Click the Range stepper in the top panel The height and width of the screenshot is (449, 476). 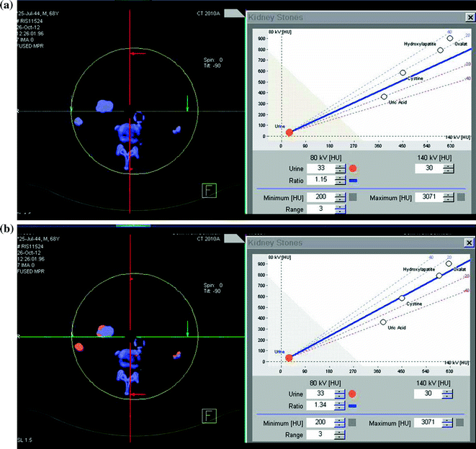click(340, 209)
